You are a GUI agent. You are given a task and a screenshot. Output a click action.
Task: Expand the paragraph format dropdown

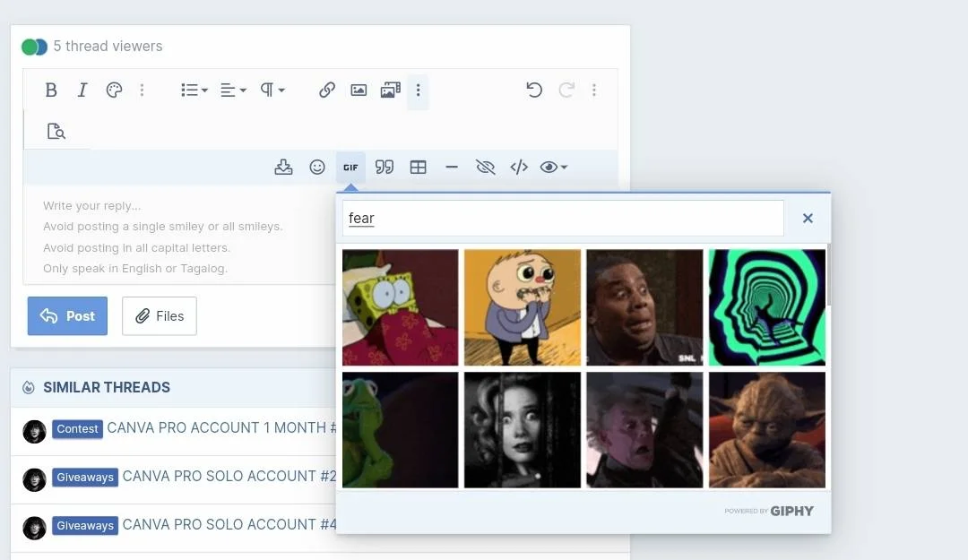[x=272, y=90]
